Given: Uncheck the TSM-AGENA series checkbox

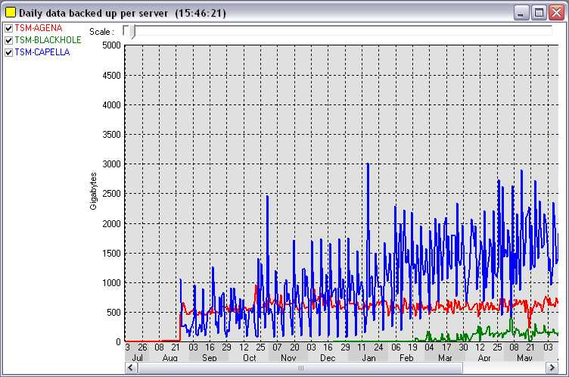Looking at the screenshot, I should pyautogui.click(x=9, y=28).
